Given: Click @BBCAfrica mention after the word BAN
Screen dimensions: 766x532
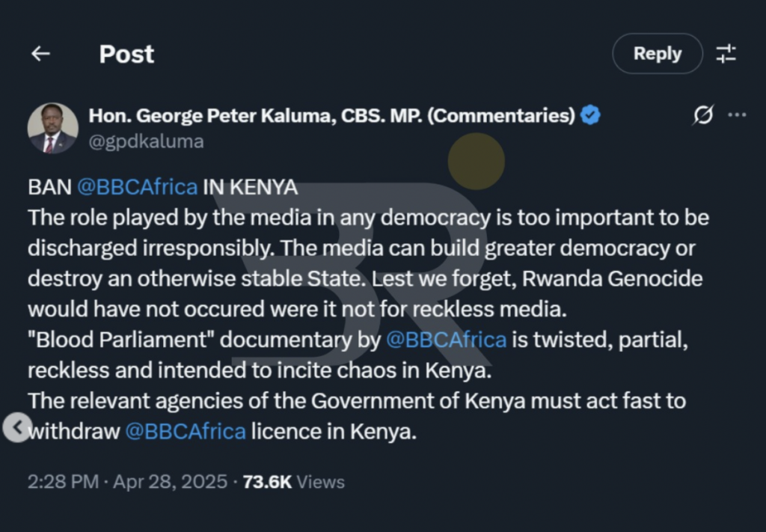Looking at the screenshot, I should point(137,186).
